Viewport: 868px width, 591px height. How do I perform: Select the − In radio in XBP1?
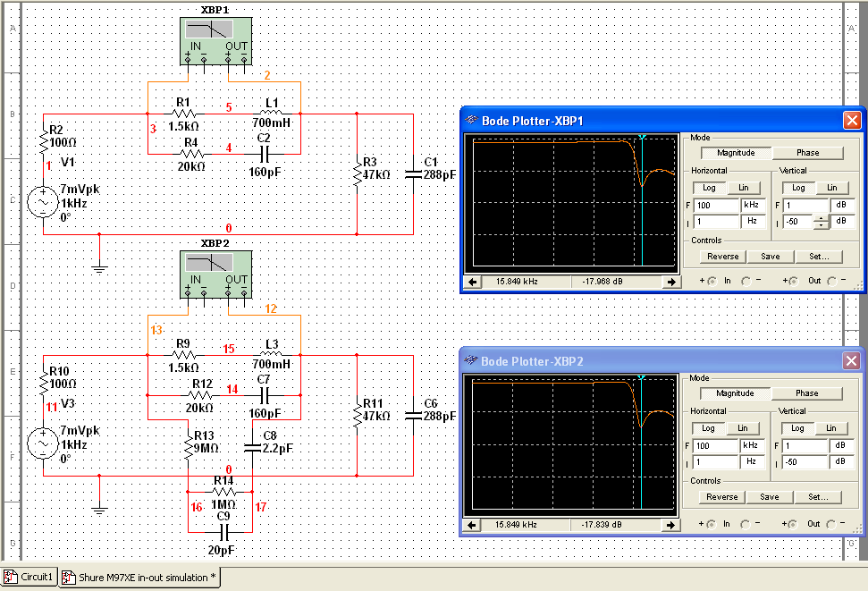[746, 282]
